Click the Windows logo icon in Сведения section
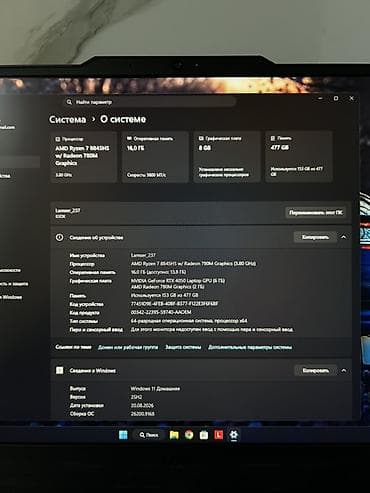This screenshot has height=493, width=370. click(x=60, y=370)
